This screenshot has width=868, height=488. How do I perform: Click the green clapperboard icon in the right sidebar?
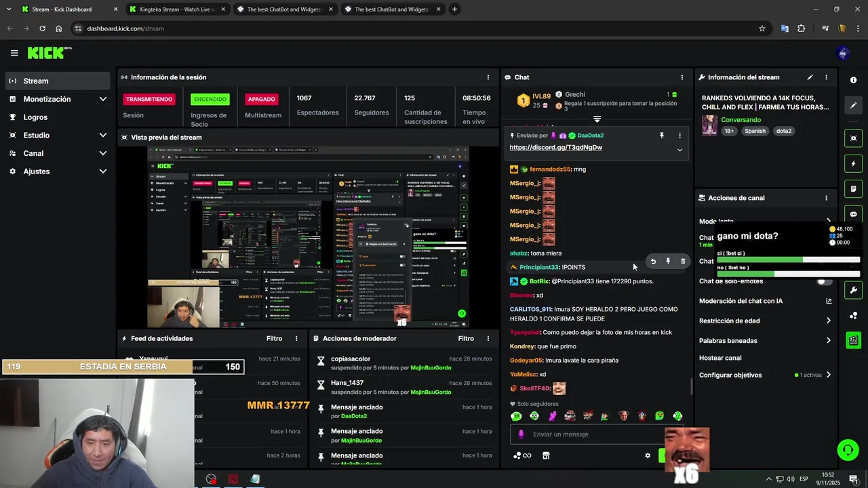(853, 340)
